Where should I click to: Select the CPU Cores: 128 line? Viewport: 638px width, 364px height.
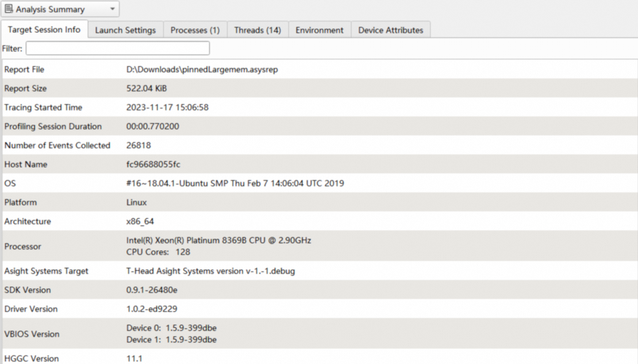tap(158, 252)
